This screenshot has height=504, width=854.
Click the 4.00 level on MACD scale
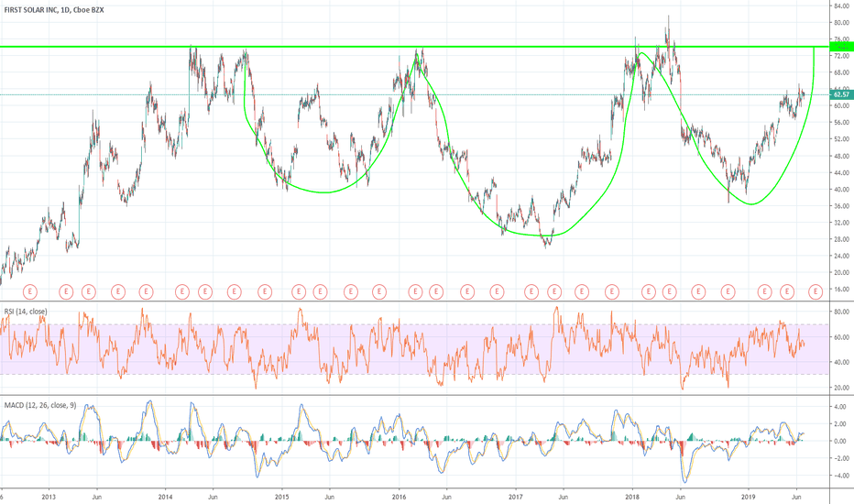click(840, 407)
